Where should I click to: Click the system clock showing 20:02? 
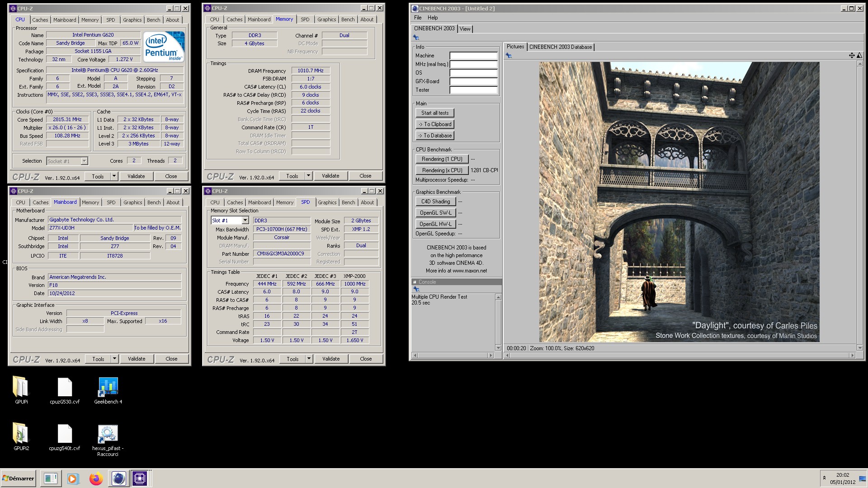point(843,475)
